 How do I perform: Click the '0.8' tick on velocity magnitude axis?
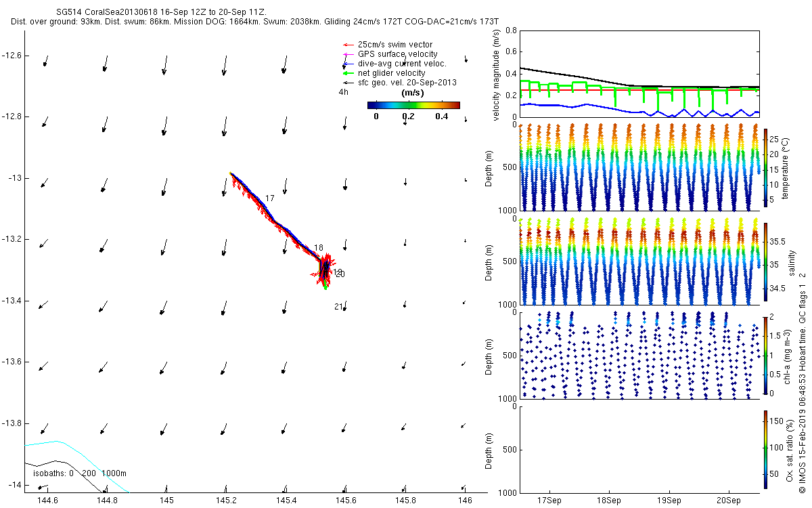point(510,30)
